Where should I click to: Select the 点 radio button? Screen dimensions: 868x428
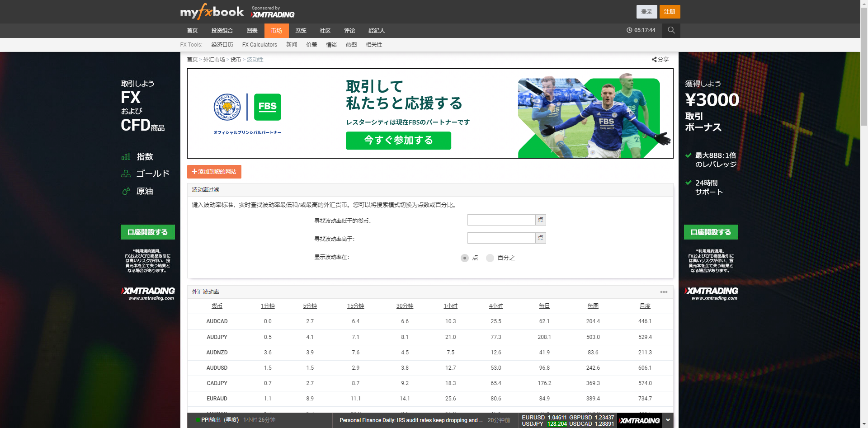465,258
